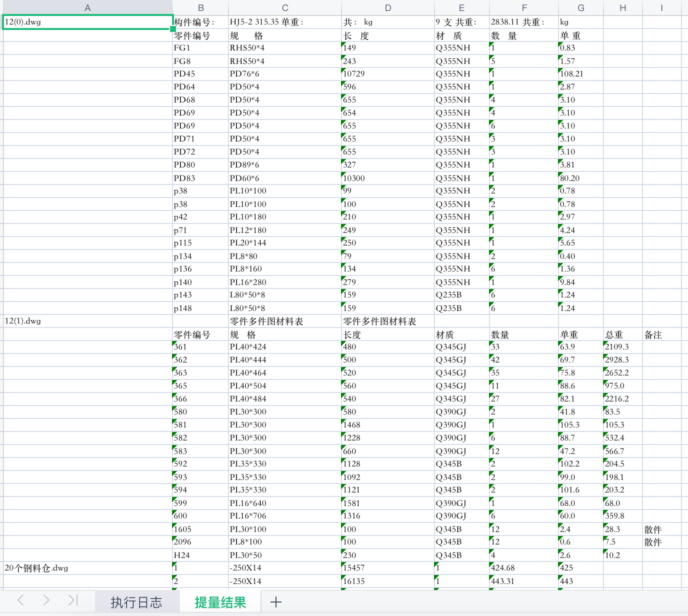The image size is (688, 616).
Task: Switch to the 执行日志 sheet tab
Action: pyautogui.click(x=136, y=602)
